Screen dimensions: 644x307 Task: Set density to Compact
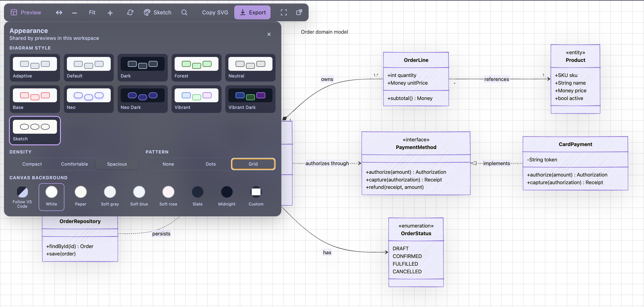[32, 164]
